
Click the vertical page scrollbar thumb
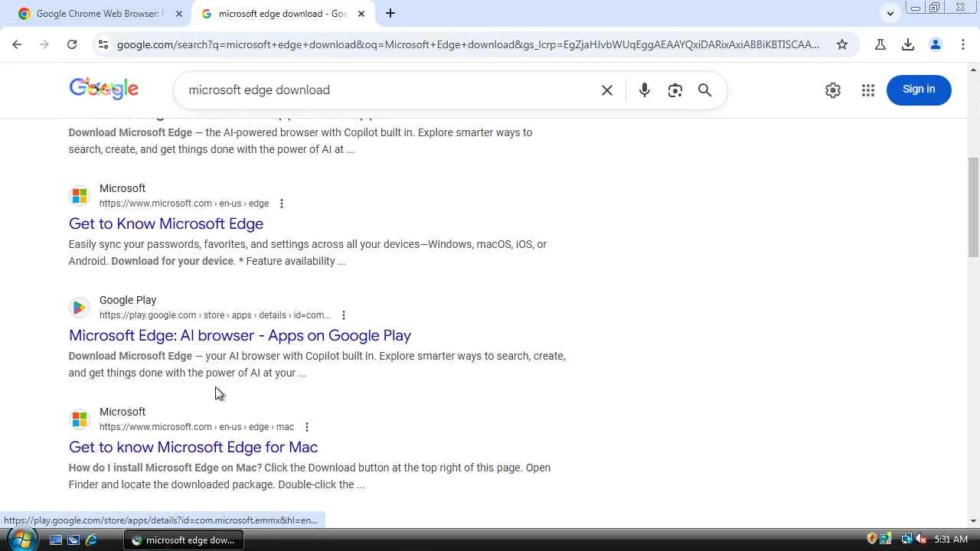[973, 207]
